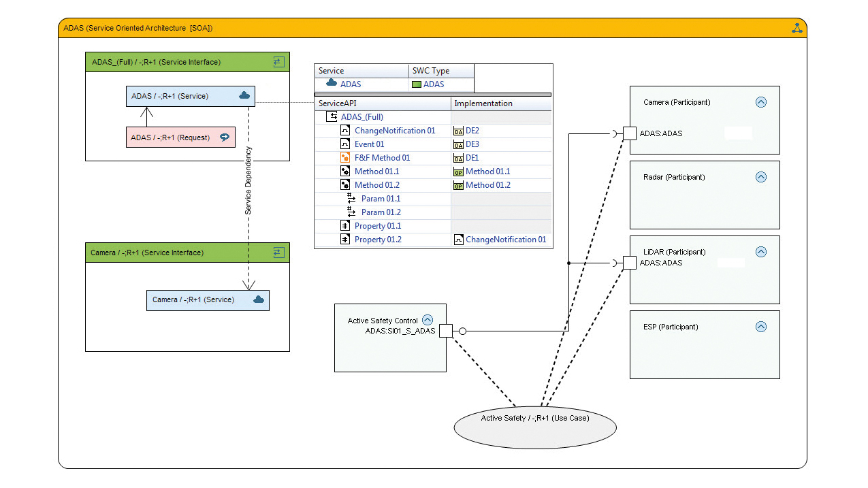The height and width of the screenshot is (488, 868).
Task: Click Param 01.2 text in ServiceAPI tree
Action: pos(381,212)
